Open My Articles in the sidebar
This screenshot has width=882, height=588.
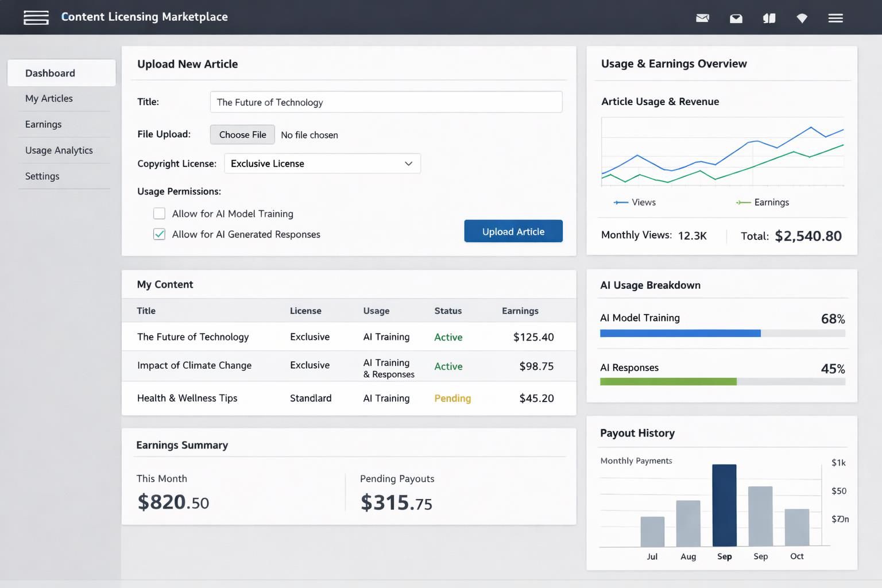point(49,99)
